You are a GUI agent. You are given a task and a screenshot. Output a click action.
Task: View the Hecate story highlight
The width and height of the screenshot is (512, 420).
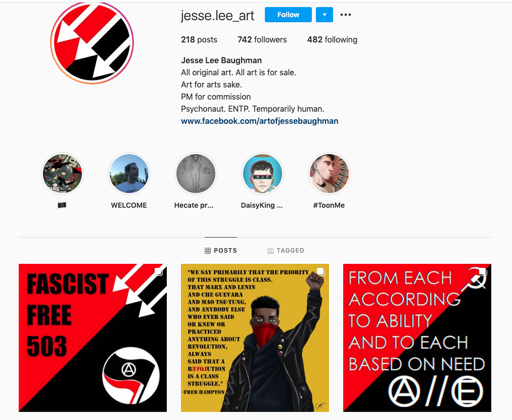point(196,174)
